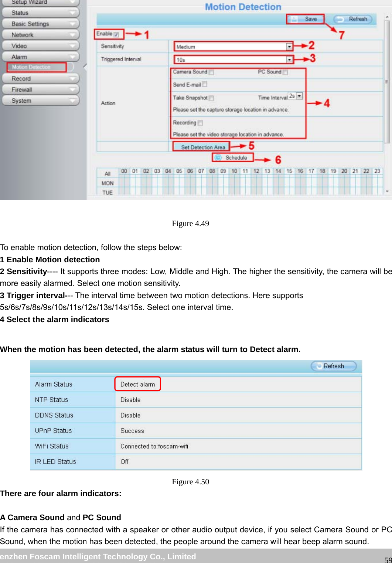This screenshot has width=392, height=563.
Task: Open the System menu in sidebar
Action: pos(41,101)
